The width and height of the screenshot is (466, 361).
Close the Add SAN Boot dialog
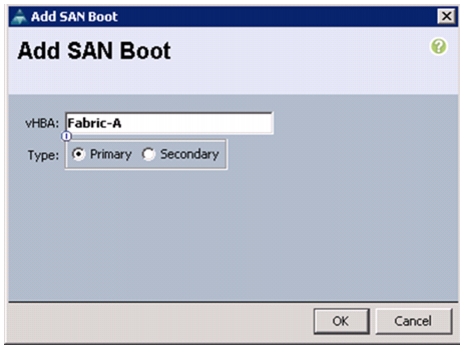[446, 16]
